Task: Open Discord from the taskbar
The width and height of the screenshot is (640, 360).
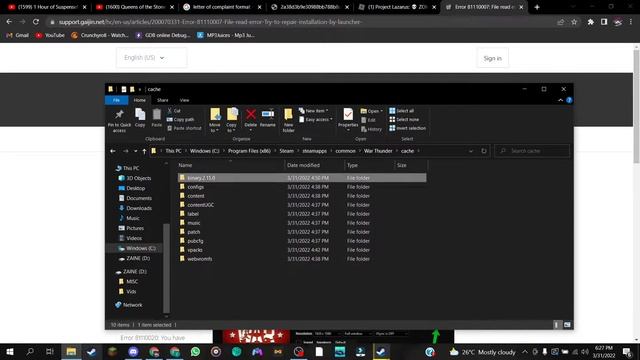Action: pyautogui.click(x=133, y=352)
